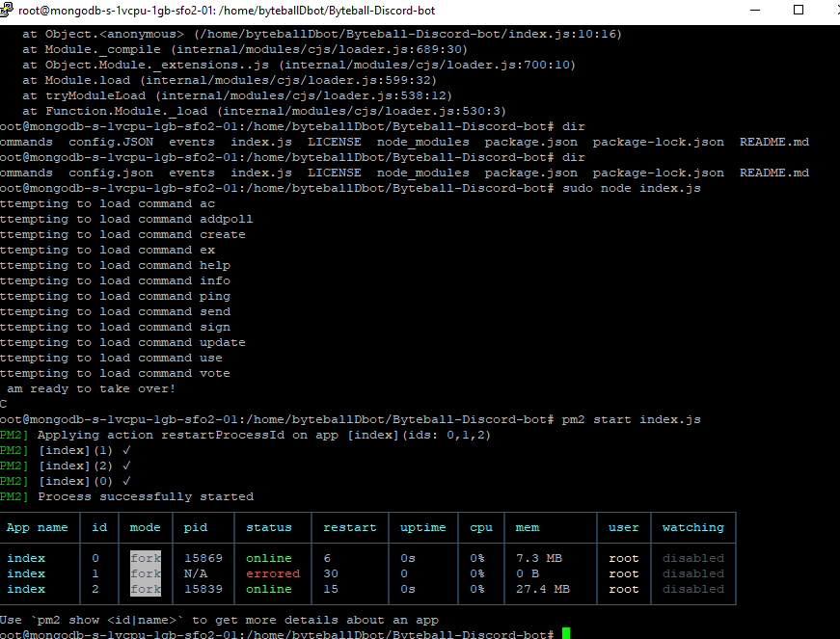Click 'Process successfully started' message line
The width and height of the screenshot is (840, 639).
pyautogui.click(x=146, y=496)
